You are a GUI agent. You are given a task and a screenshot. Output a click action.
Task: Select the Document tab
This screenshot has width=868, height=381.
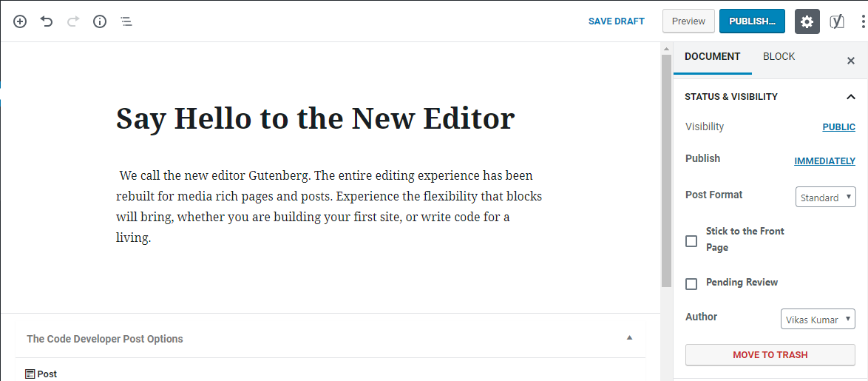tap(712, 57)
